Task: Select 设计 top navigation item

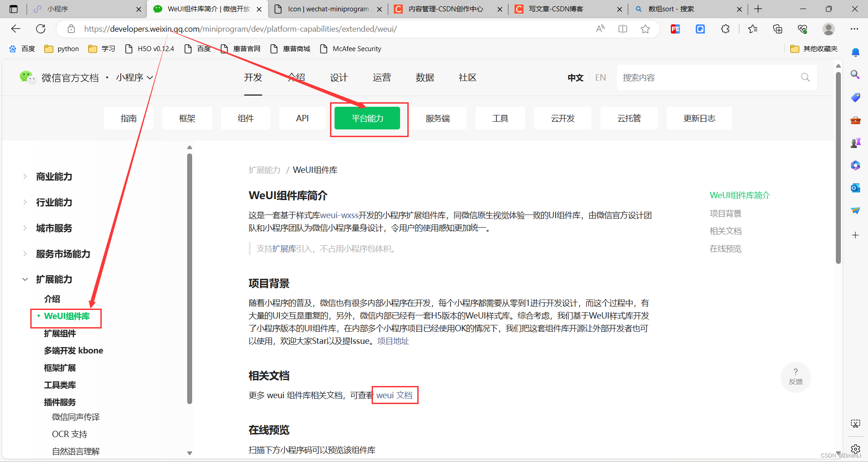Action: 339,77
